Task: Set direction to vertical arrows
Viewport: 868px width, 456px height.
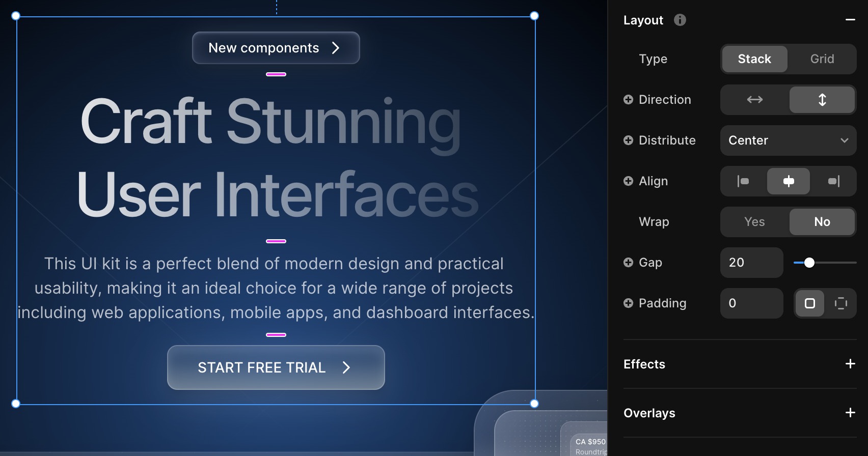Action: point(822,100)
